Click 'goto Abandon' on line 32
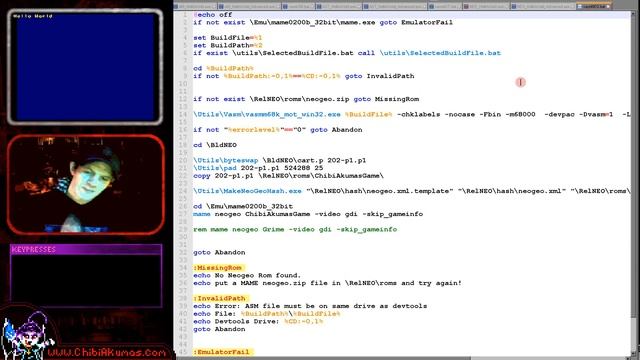The width and height of the screenshot is (640, 360). click(219, 252)
